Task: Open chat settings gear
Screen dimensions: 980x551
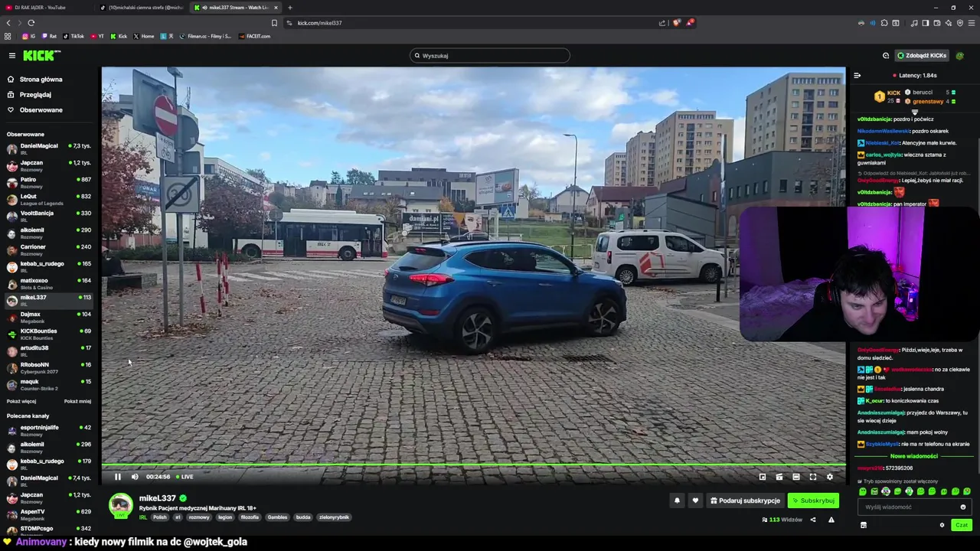Action: pos(942,525)
